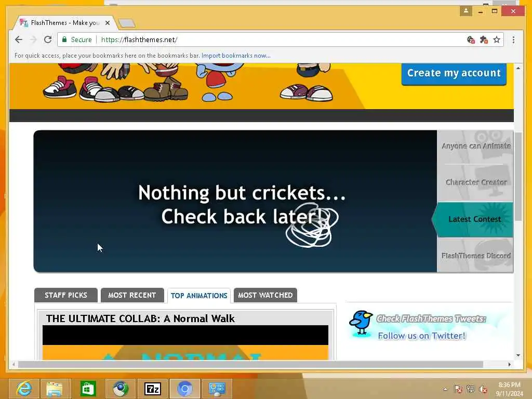The height and width of the screenshot is (399, 532).
Task: Click the Chrome icon in taskbar
Action: point(185,389)
